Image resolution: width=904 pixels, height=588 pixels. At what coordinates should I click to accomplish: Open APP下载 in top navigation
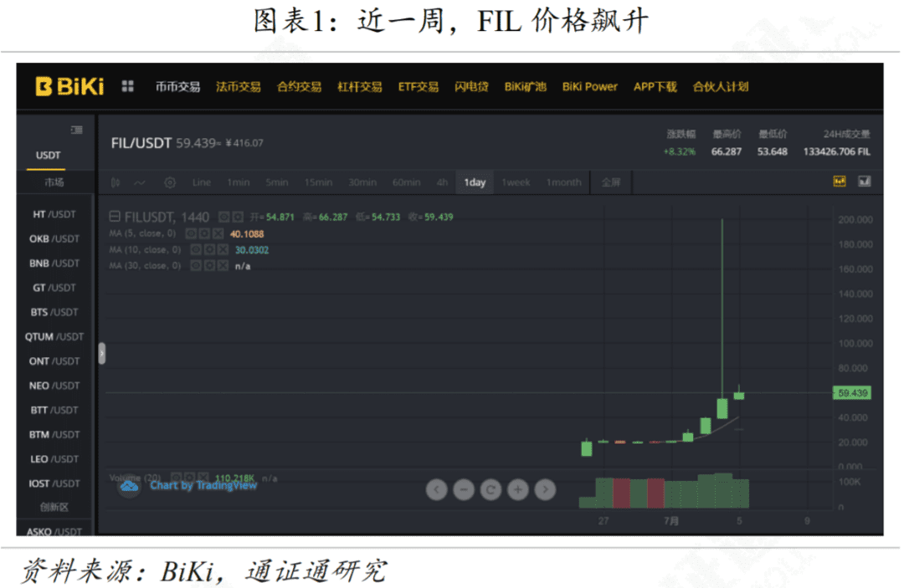point(655,86)
